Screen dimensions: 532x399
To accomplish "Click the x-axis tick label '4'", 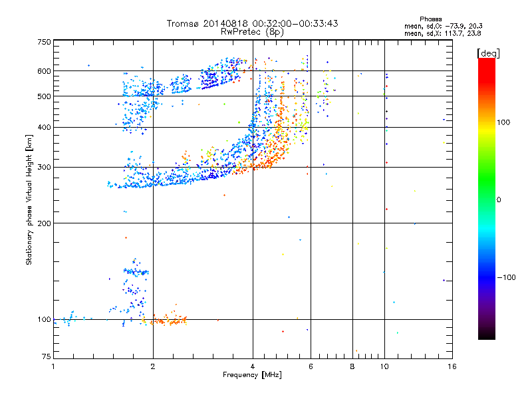I will tap(253, 366).
